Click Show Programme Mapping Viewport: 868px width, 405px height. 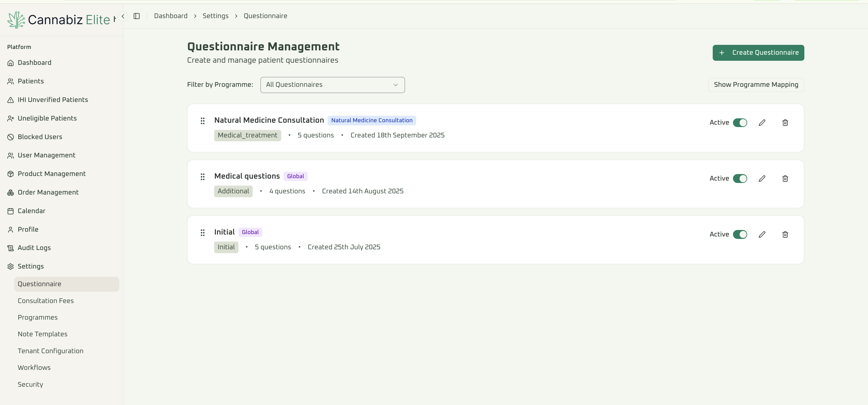[x=756, y=85]
